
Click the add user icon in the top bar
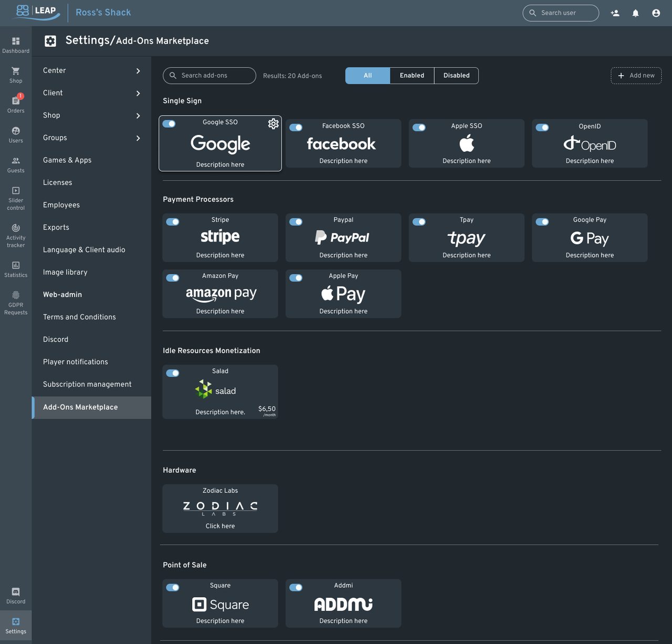[x=615, y=13]
